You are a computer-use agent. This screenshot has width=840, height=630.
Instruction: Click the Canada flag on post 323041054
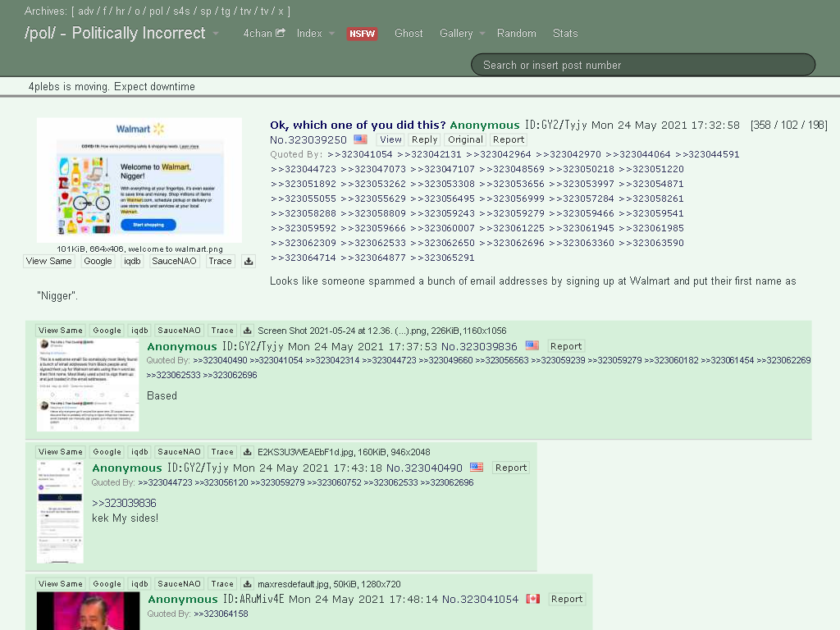coord(532,598)
